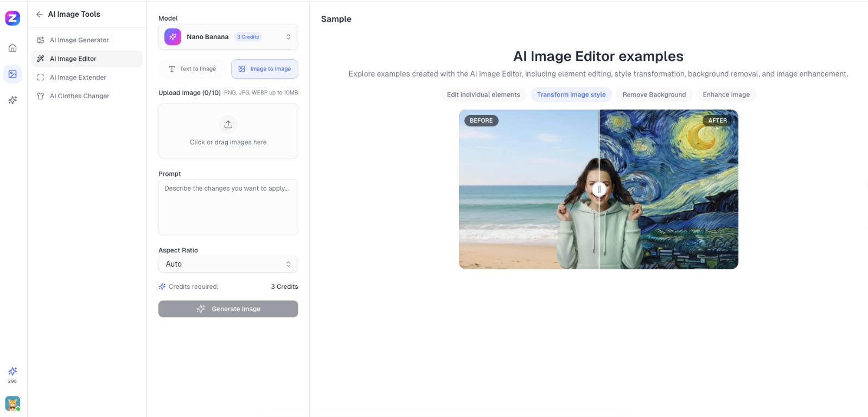This screenshot has width=868, height=417.
Task: Click the AI Clothes Changer shirt icon
Action: [41, 96]
